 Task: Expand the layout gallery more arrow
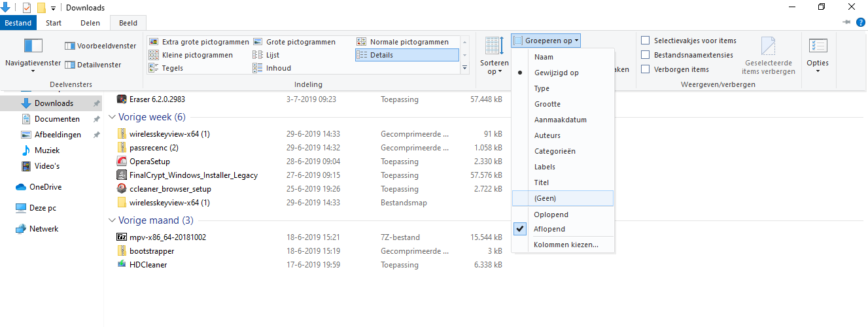(x=465, y=68)
